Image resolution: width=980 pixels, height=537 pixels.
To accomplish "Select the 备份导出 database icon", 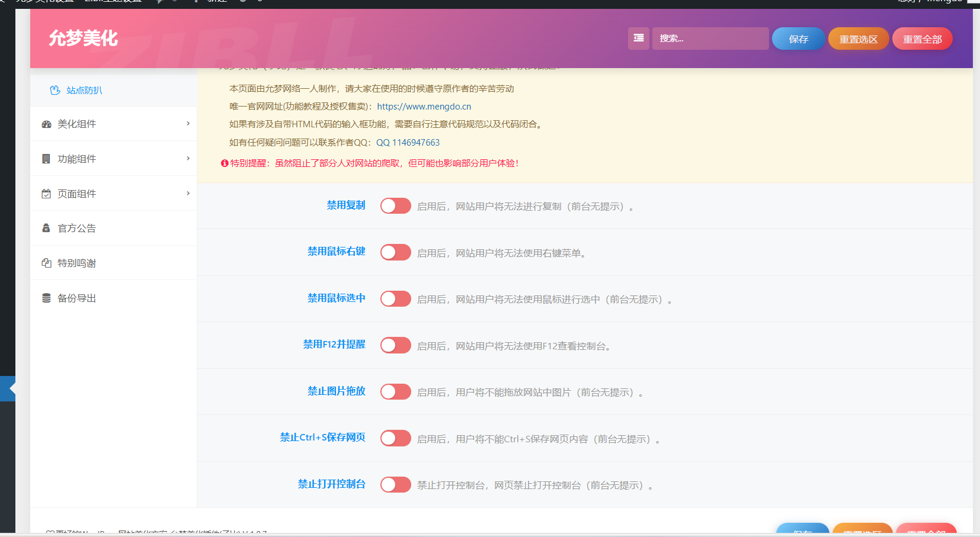I will pyautogui.click(x=46, y=298).
